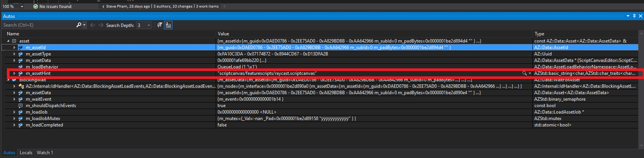644x158 pixels.
Task: Switch to the Watch 1 tab
Action: pos(45,153)
